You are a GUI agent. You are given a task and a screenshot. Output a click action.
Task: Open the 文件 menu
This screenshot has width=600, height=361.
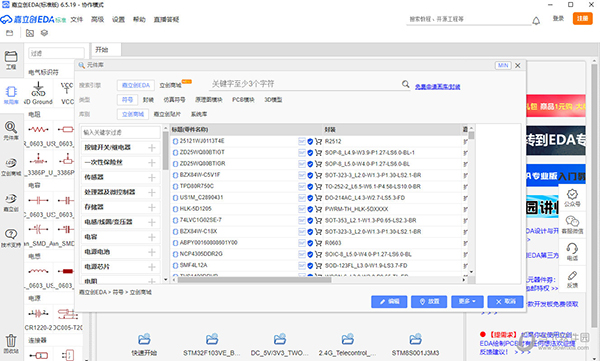click(x=77, y=19)
